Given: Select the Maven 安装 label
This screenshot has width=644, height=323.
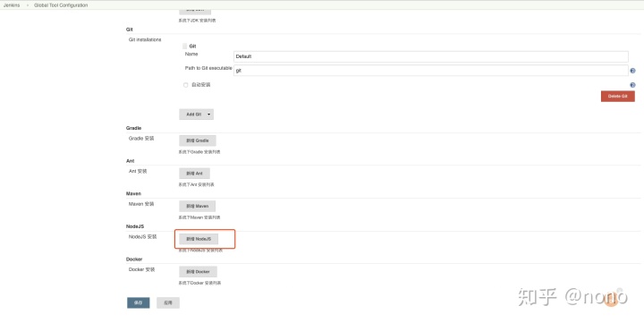Looking at the screenshot, I should coord(141,204).
